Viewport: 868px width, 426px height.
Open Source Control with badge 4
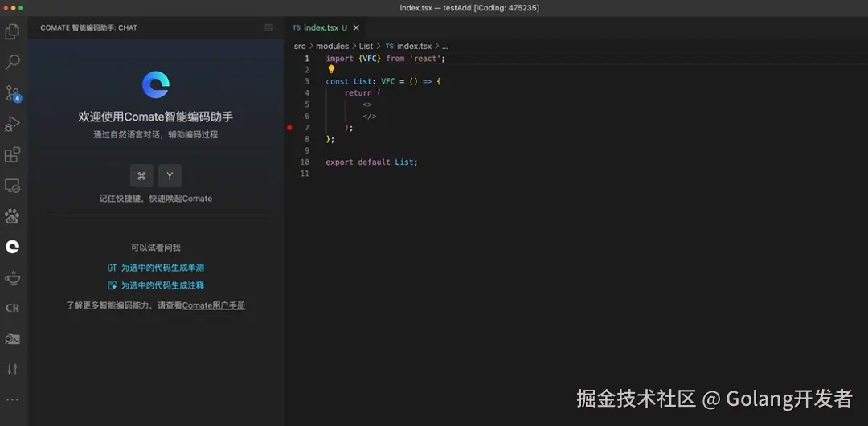click(12, 93)
